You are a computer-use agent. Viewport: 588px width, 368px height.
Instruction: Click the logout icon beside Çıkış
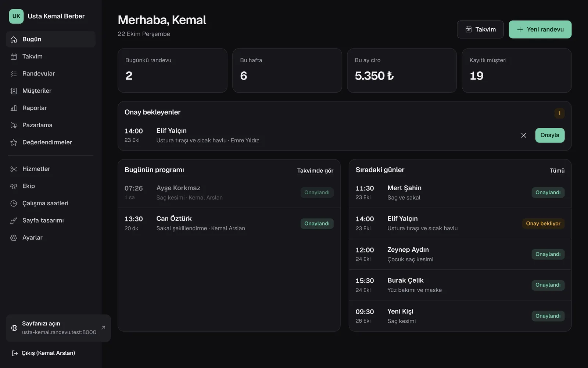pyautogui.click(x=15, y=353)
